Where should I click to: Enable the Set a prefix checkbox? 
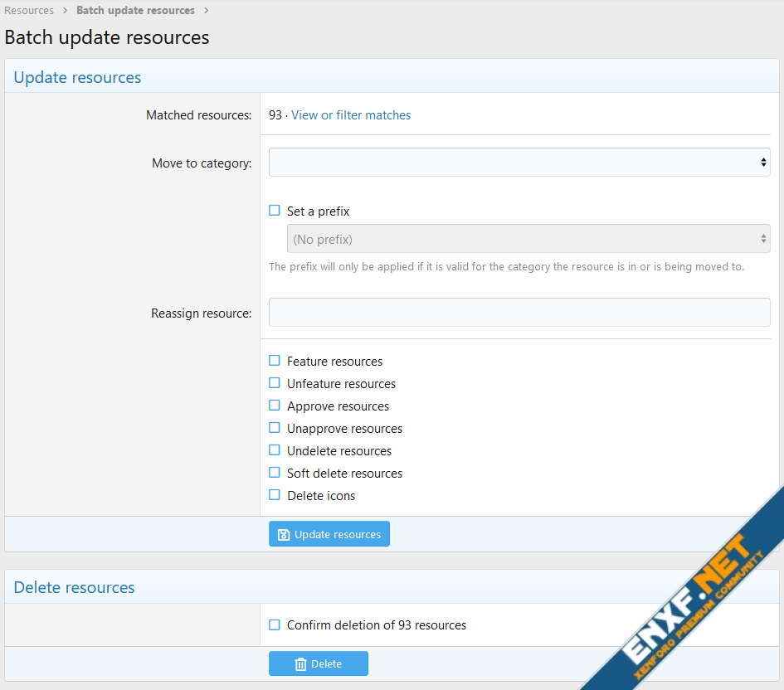pos(275,211)
